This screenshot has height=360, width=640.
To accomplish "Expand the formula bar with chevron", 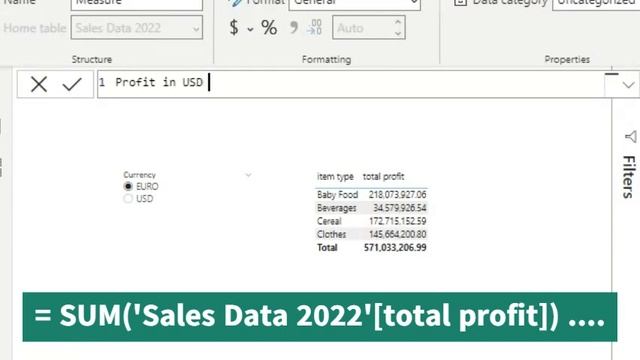I will click(x=628, y=85).
